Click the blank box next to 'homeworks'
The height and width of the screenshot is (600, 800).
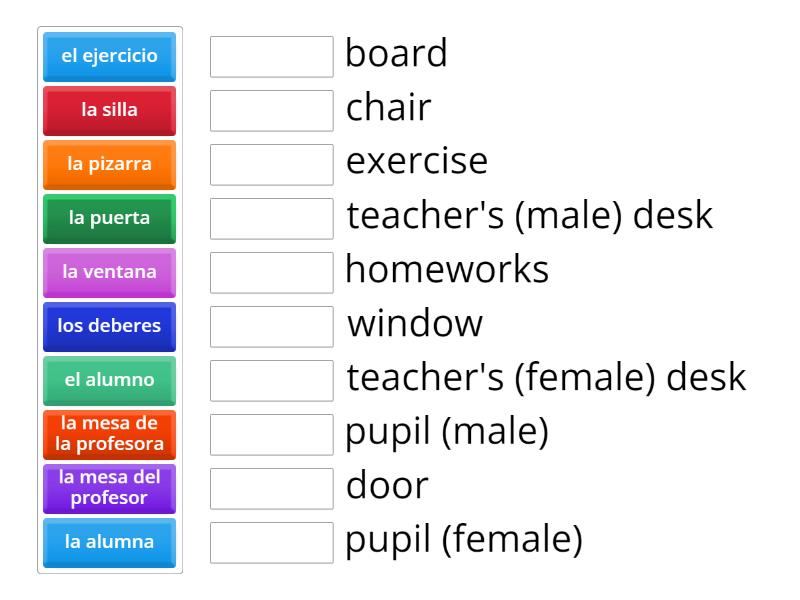272,273
